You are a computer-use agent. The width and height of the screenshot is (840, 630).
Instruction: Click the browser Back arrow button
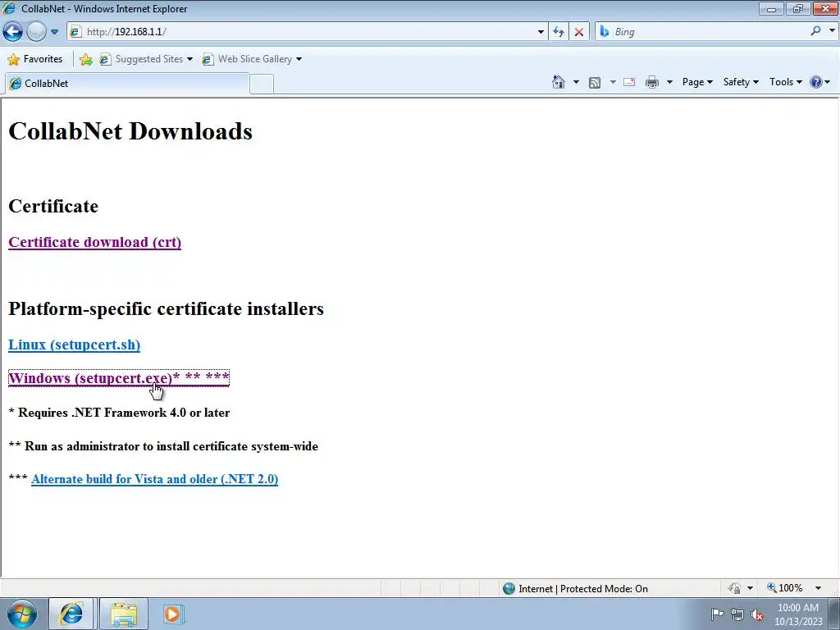[13, 32]
